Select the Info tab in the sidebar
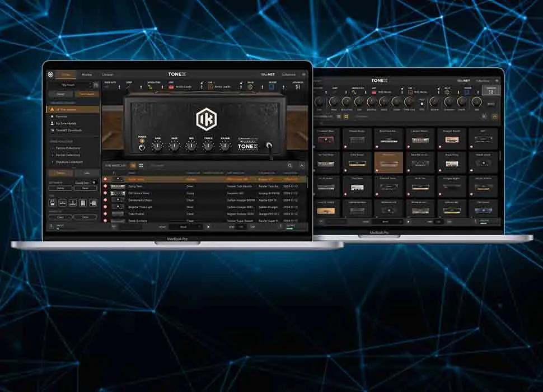The image size is (543, 392). click(x=87, y=173)
